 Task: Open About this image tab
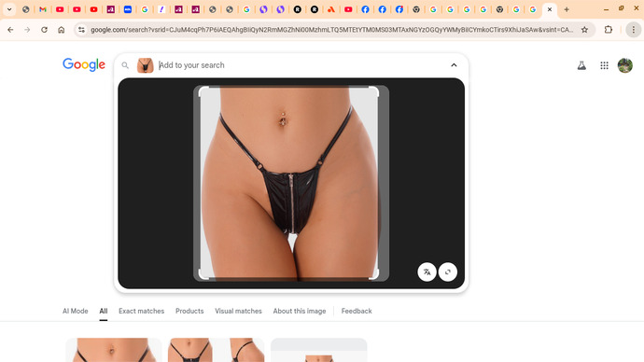300,311
